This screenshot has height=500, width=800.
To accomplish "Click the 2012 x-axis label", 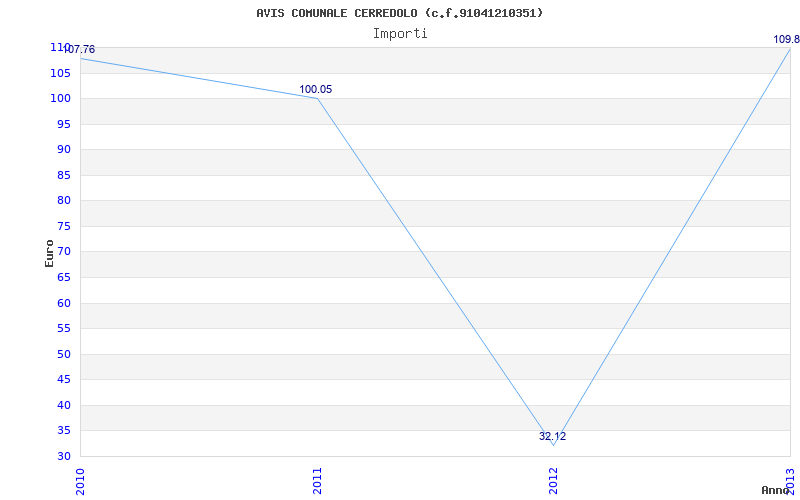I will pyautogui.click(x=554, y=481).
